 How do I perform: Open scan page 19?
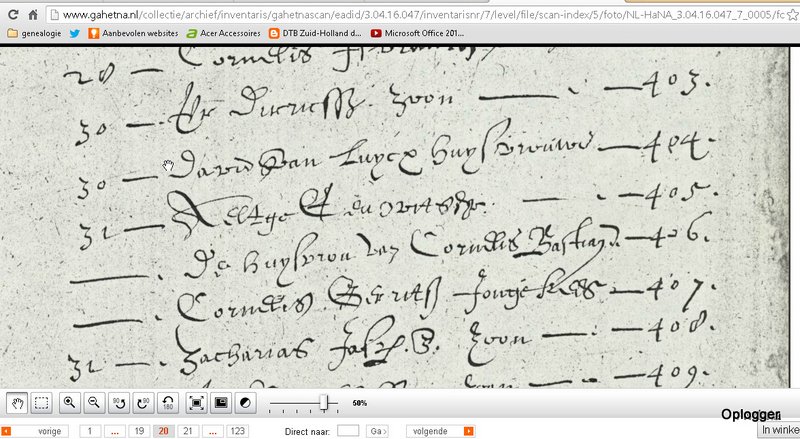139,431
